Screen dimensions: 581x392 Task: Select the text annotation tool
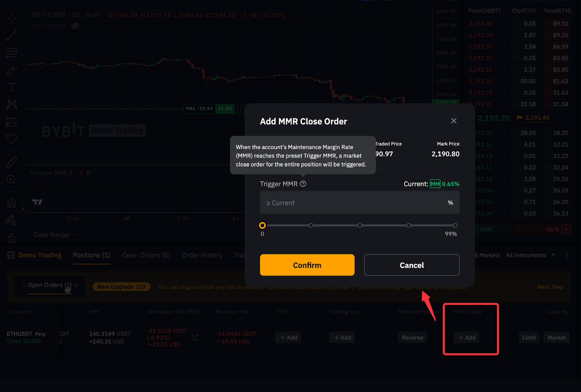coord(12,87)
